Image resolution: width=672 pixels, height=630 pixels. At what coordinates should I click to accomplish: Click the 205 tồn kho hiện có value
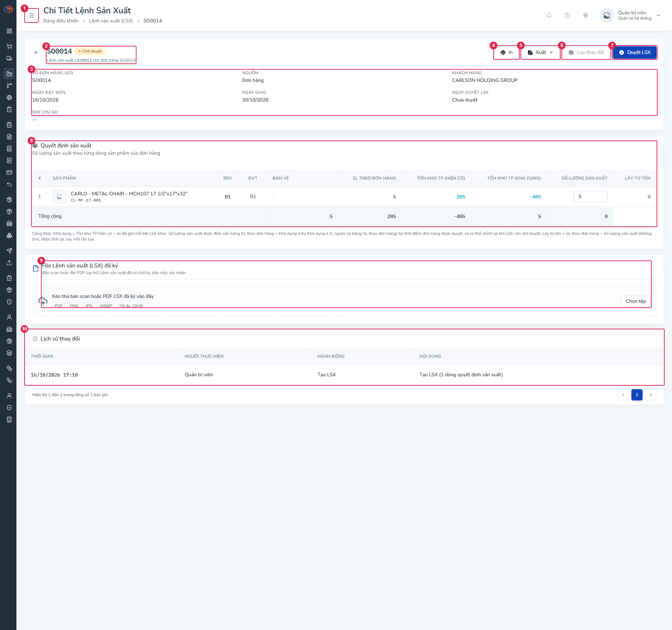click(x=461, y=197)
